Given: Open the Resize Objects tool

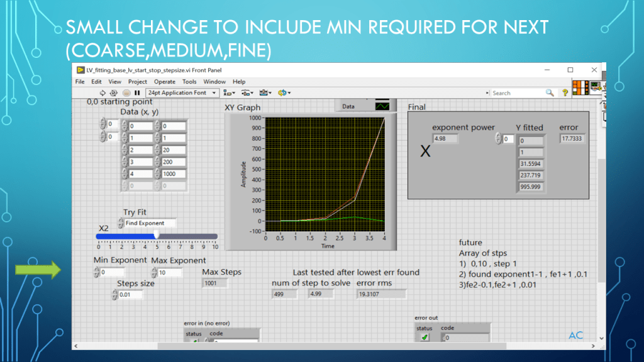Looking at the screenshot, I should coord(265,93).
